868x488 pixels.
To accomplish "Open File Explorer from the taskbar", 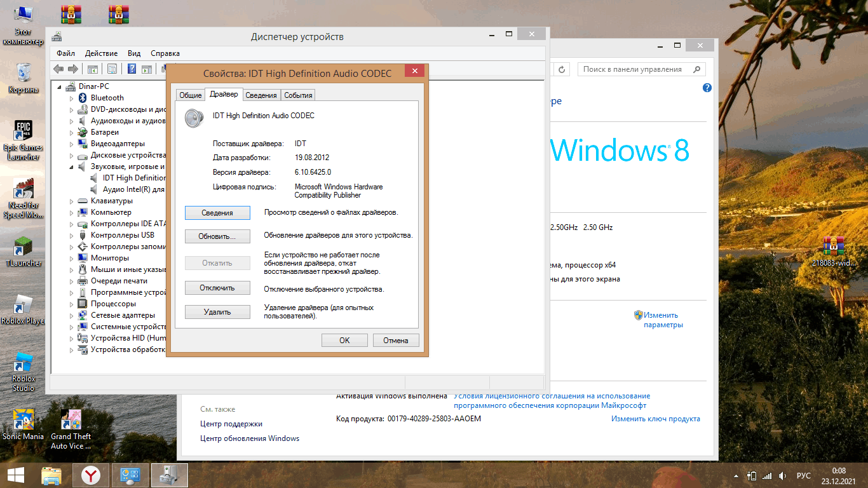I will [x=51, y=475].
